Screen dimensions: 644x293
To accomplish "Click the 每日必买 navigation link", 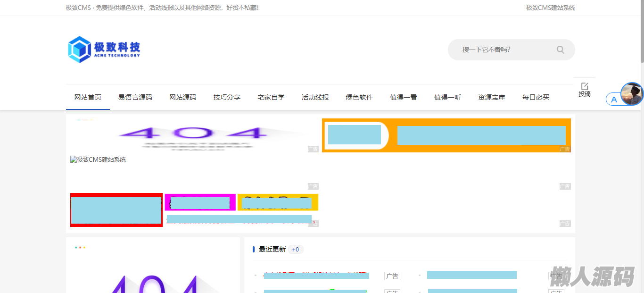I will [536, 97].
